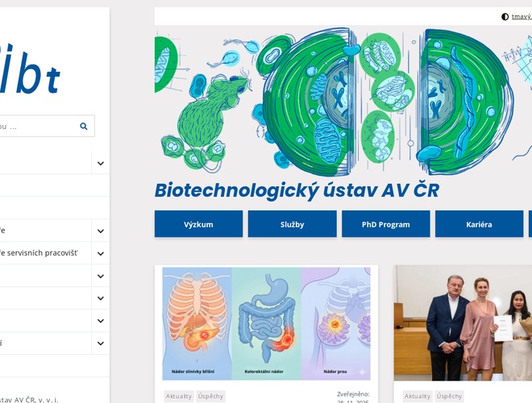Open the Výzkum section
This screenshot has height=403, width=532.
click(198, 224)
